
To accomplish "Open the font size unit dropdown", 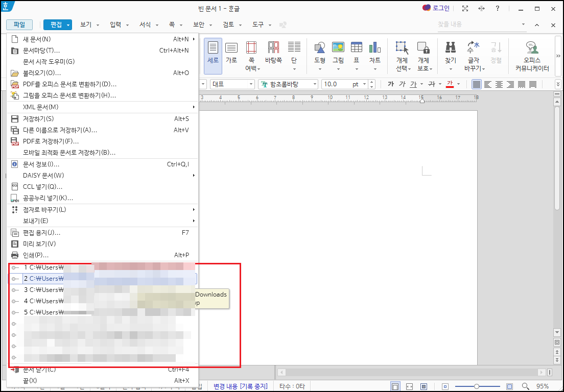I will click(364, 84).
